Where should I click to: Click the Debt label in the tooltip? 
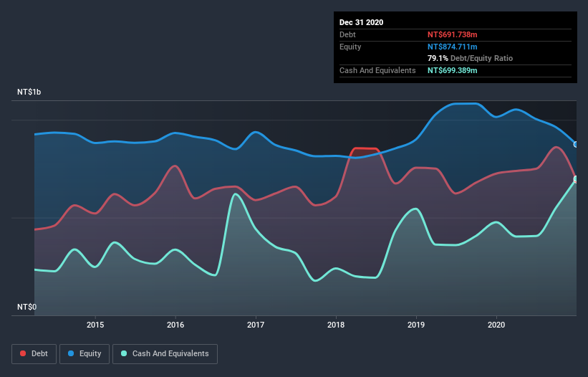pyautogui.click(x=347, y=34)
